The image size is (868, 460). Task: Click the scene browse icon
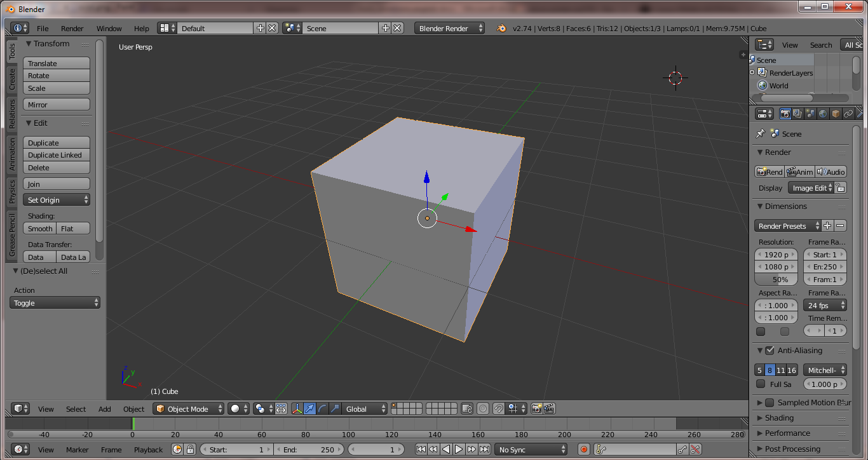point(292,28)
